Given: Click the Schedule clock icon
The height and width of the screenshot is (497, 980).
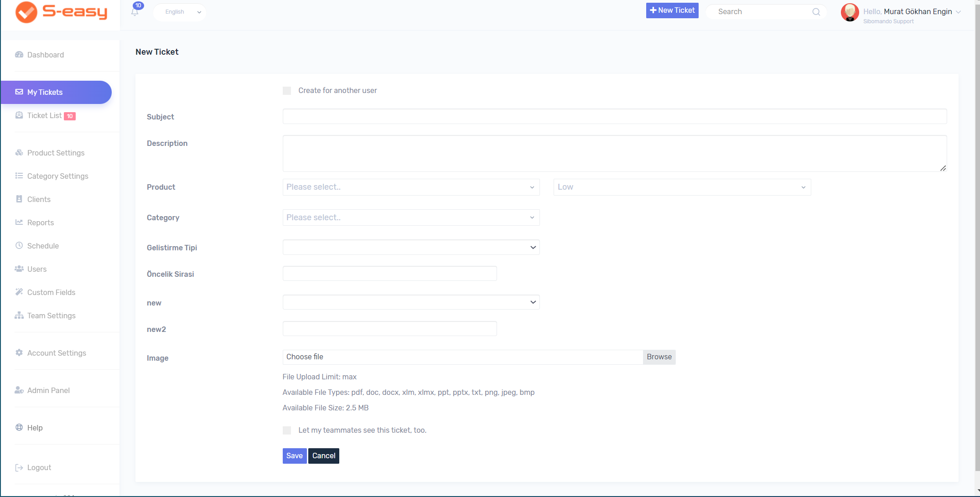Looking at the screenshot, I should [19, 246].
